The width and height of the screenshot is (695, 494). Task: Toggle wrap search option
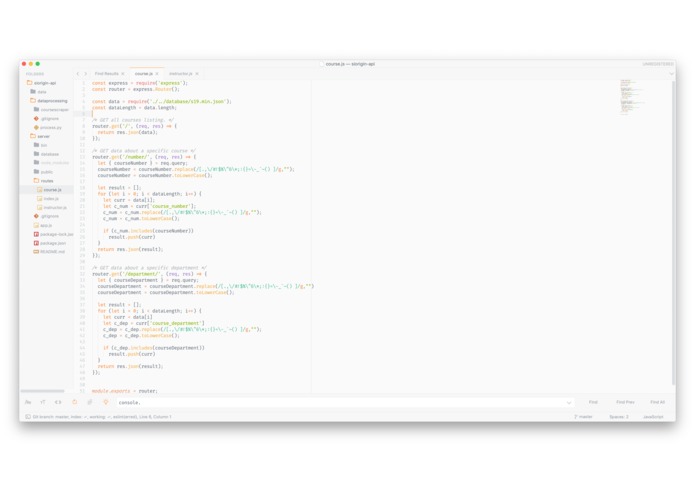(74, 402)
